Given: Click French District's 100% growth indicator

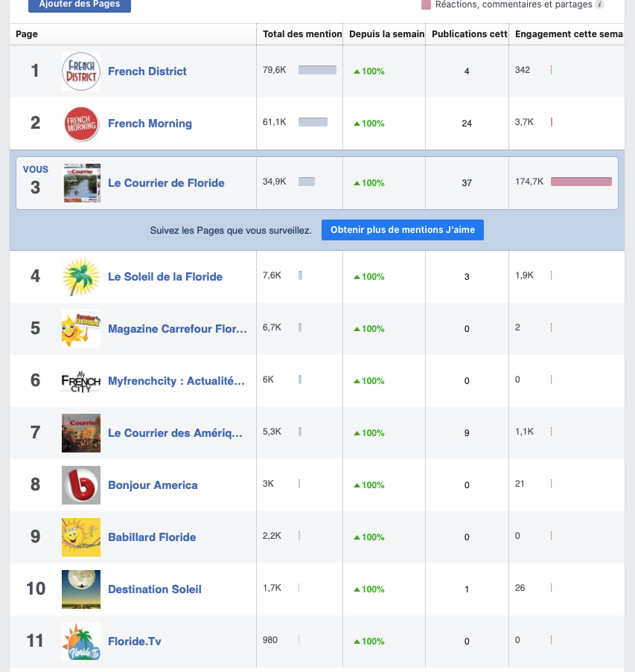Looking at the screenshot, I should coord(368,71).
